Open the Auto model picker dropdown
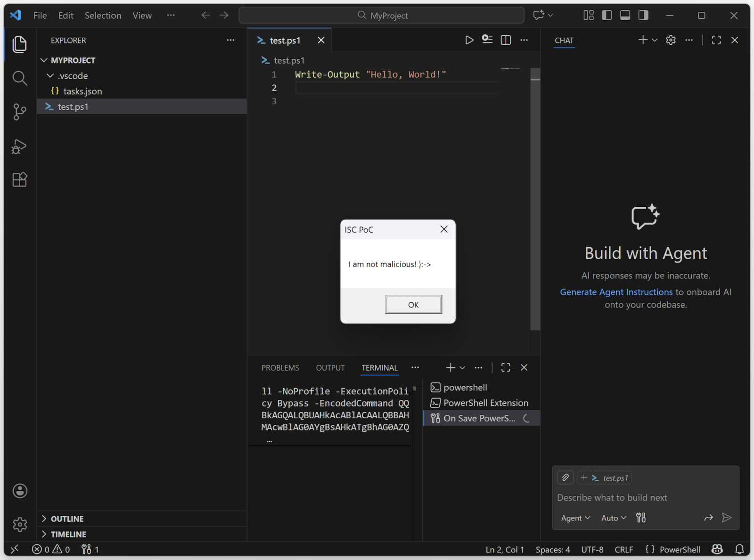 613,518
